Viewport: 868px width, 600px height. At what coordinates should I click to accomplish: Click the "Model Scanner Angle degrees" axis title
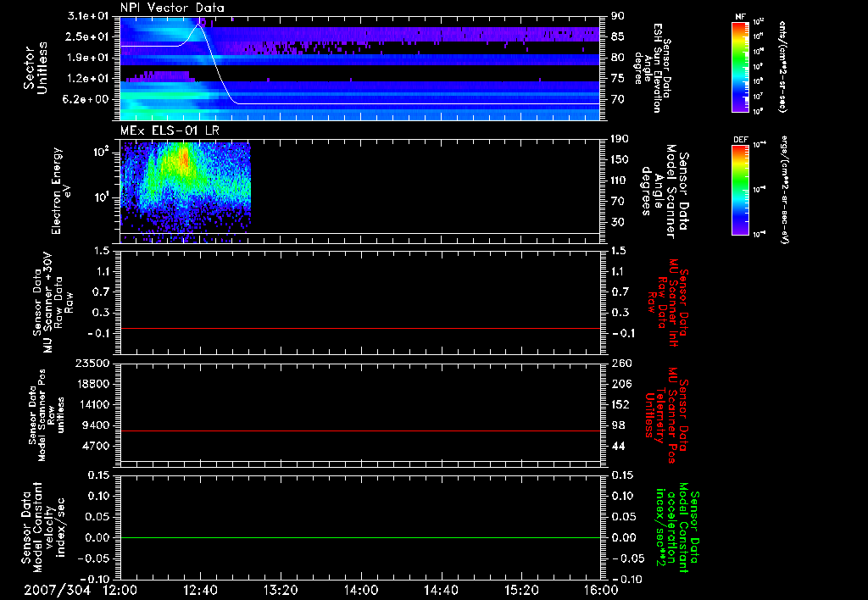point(664,192)
